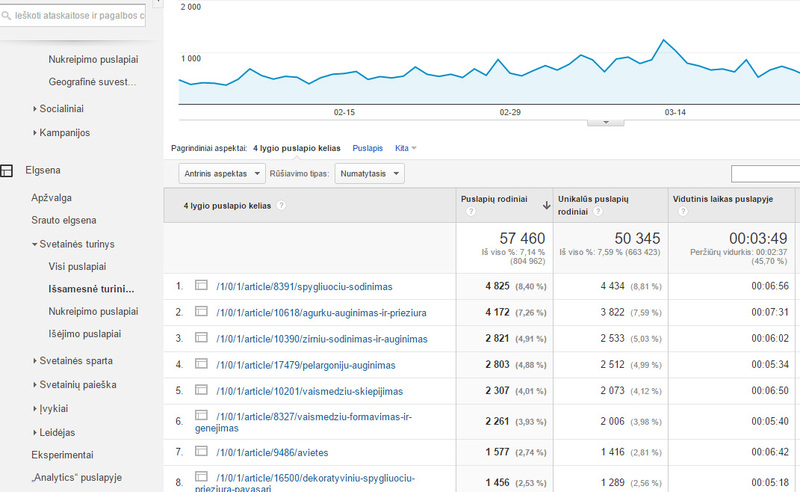This screenshot has width=800, height=492.
Task: Select the Puslapis primary dimension
Action: coord(367,148)
